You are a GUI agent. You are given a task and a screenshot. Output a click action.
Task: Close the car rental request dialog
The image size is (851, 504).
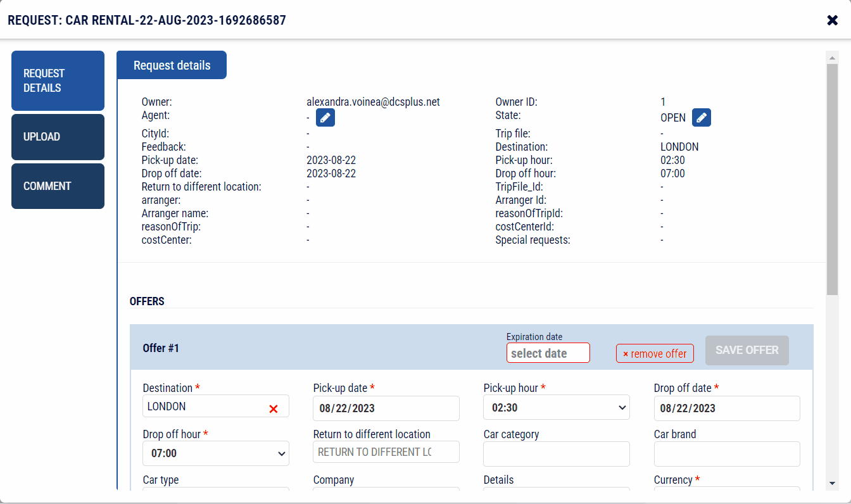pyautogui.click(x=832, y=20)
